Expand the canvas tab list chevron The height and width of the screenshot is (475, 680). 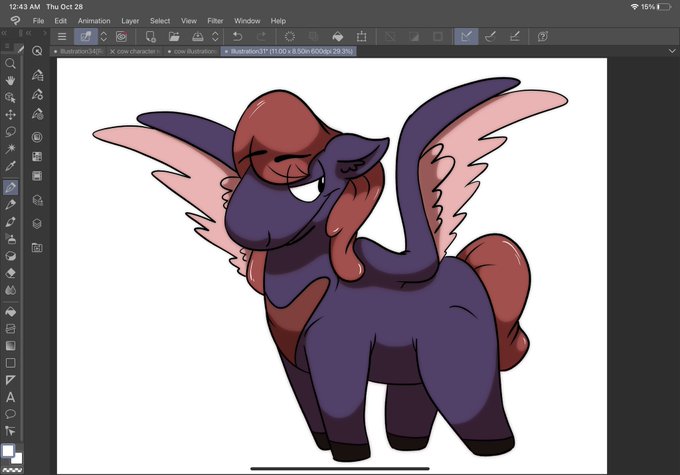pyautogui.click(x=671, y=51)
